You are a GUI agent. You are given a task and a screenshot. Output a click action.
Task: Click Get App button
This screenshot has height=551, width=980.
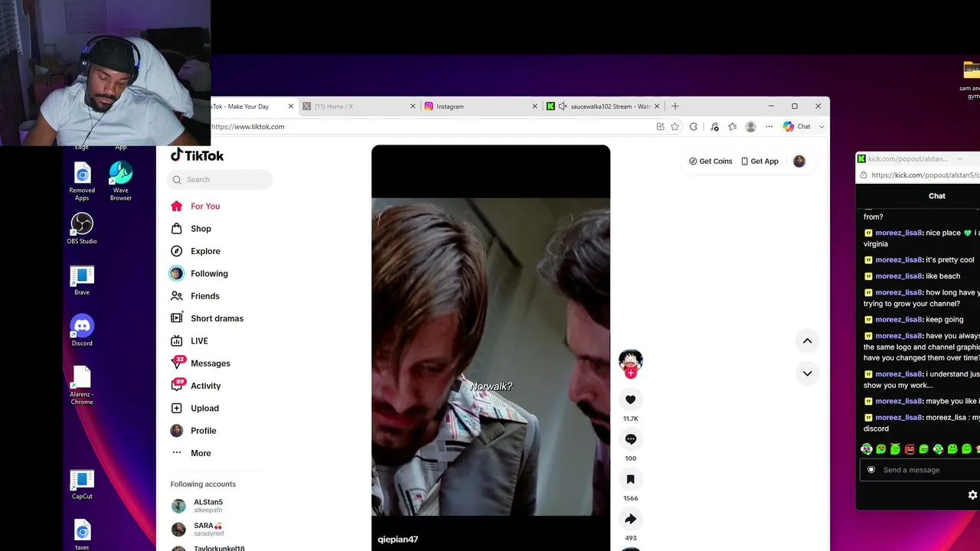click(x=759, y=161)
